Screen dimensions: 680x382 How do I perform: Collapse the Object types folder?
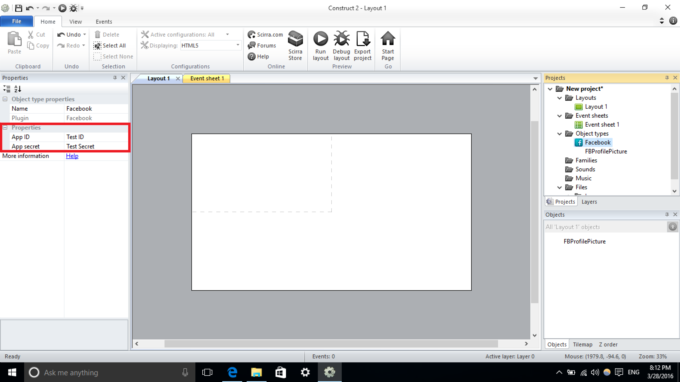559,134
